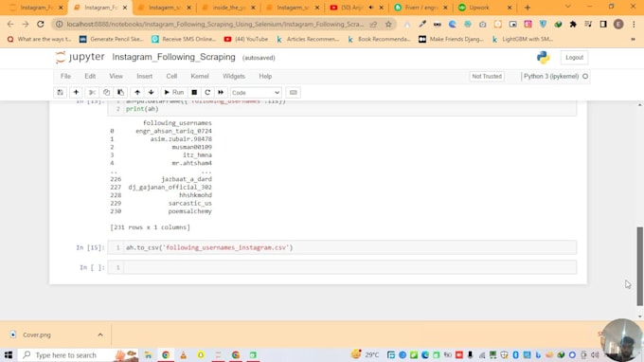This screenshot has width=644, height=362.
Task: Click the taskbar search box
Action: tap(79, 354)
